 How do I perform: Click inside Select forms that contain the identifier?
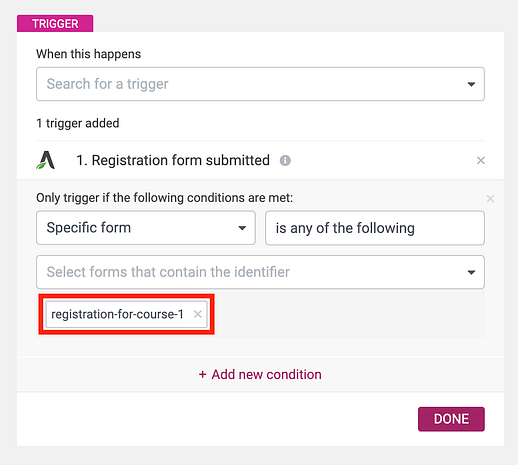tap(260, 272)
